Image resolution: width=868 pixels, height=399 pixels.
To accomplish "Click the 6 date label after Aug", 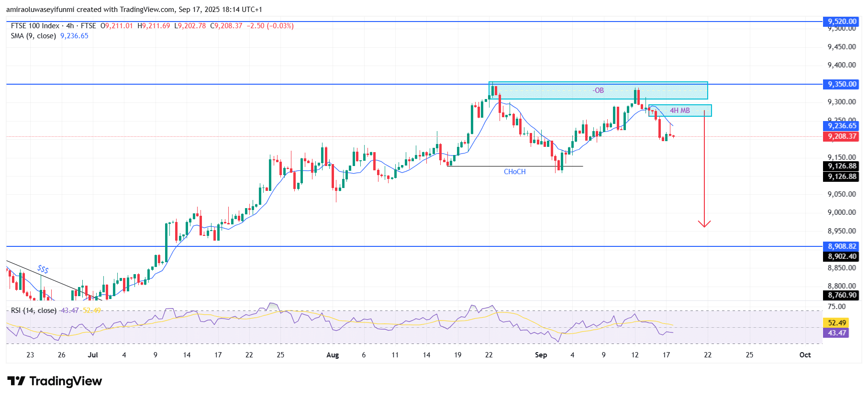I will 364,355.
